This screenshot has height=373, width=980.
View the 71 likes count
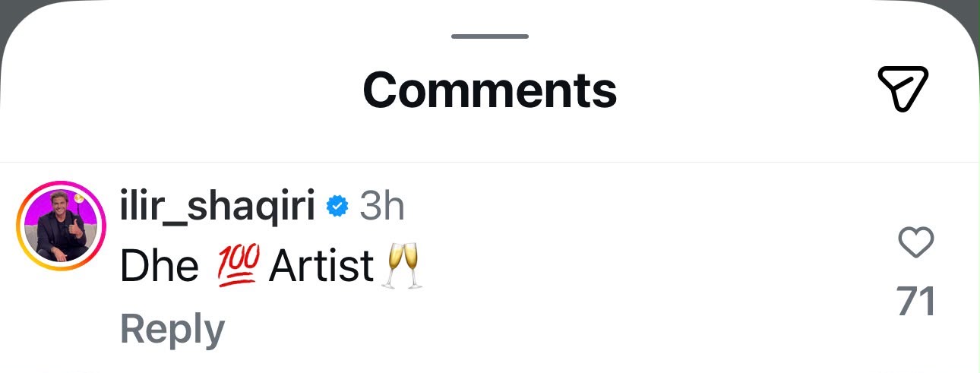pyautogui.click(x=915, y=302)
